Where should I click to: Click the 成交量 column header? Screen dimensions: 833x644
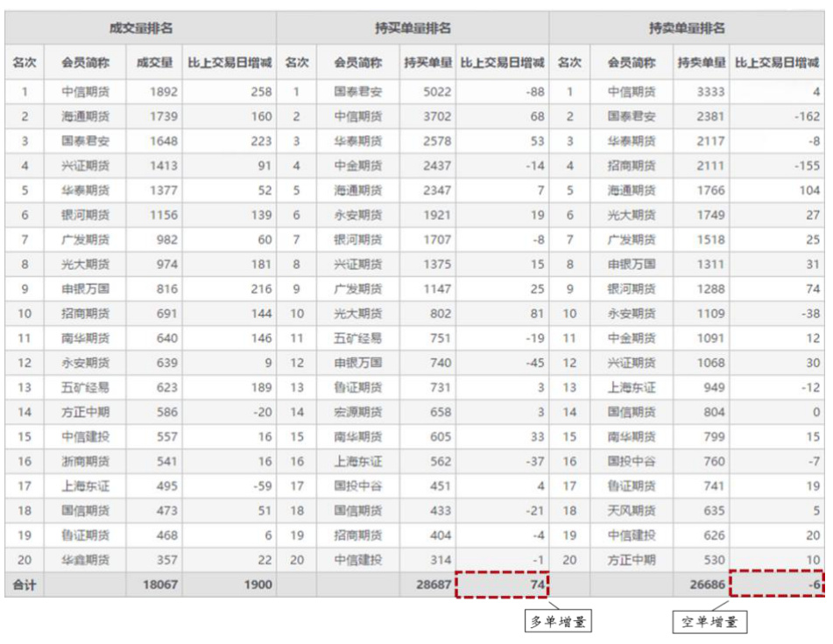tap(155, 63)
